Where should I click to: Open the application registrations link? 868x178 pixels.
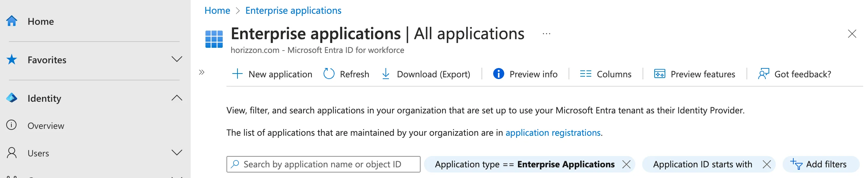click(553, 133)
